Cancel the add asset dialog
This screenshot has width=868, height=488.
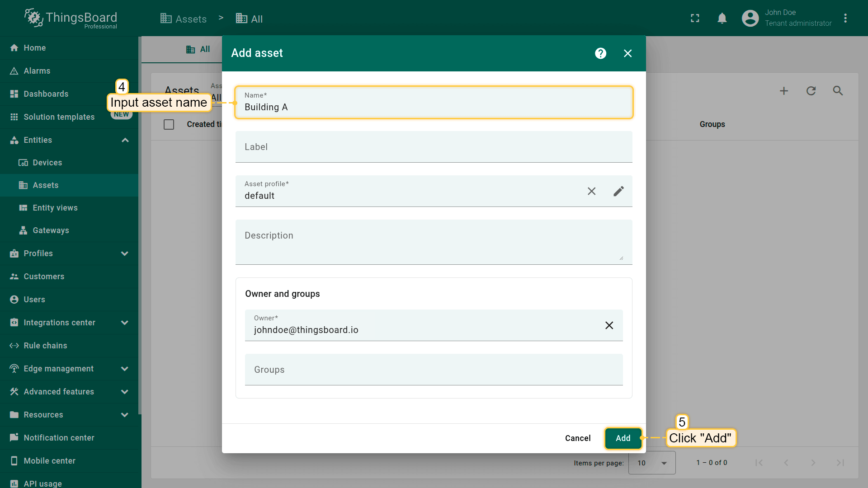click(577, 438)
